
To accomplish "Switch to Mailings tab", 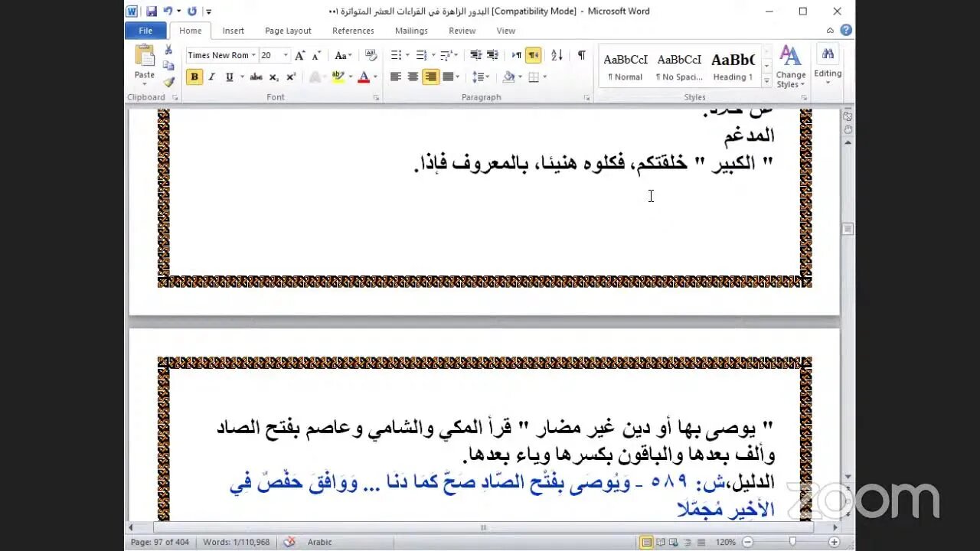I will (411, 31).
